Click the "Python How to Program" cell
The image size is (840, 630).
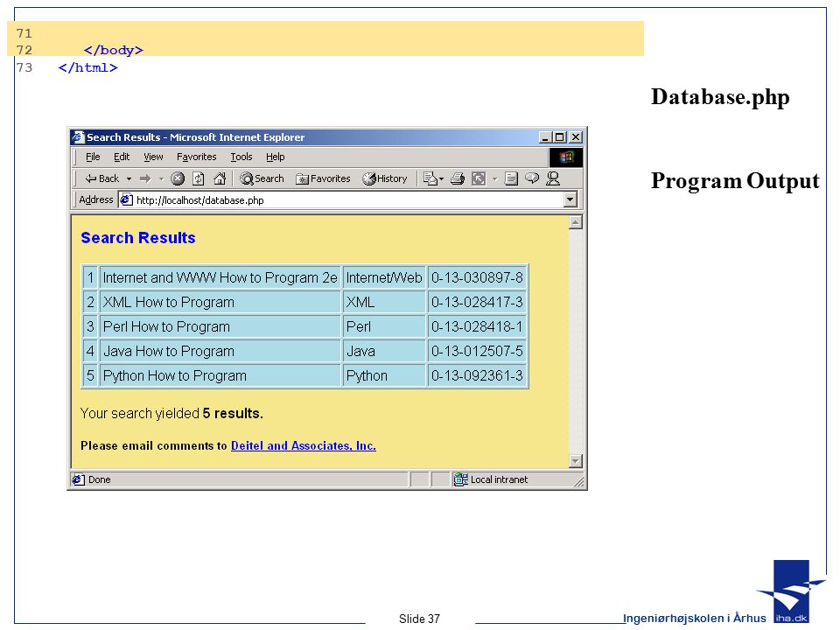[x=220, y=375]
